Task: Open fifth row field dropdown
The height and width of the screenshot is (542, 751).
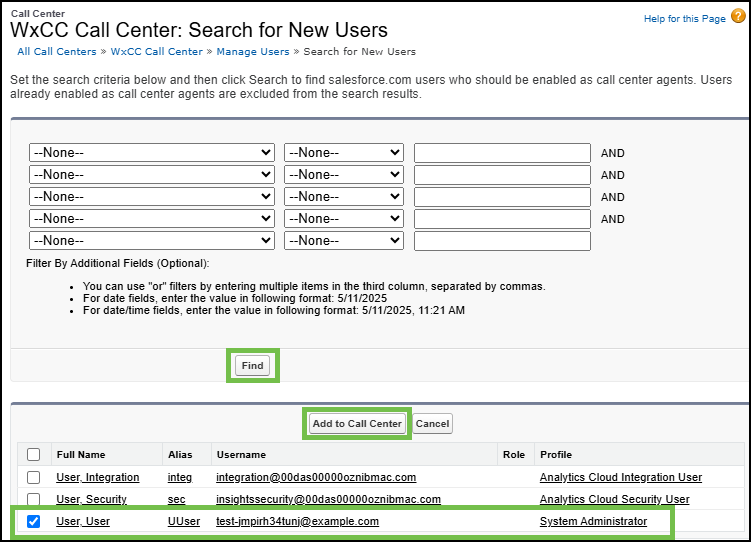Action: (152, 241)
